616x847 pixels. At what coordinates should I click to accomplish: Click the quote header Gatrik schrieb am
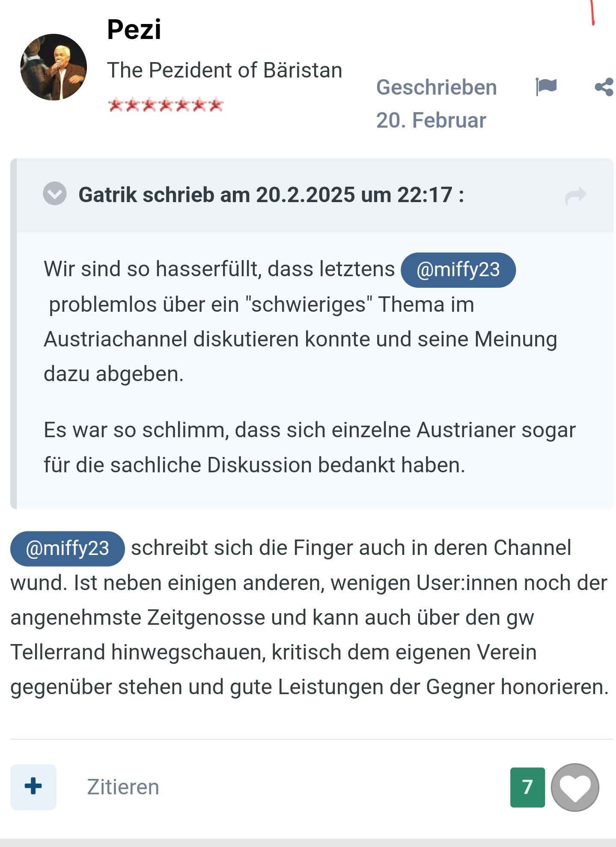[x=271, y=195]
